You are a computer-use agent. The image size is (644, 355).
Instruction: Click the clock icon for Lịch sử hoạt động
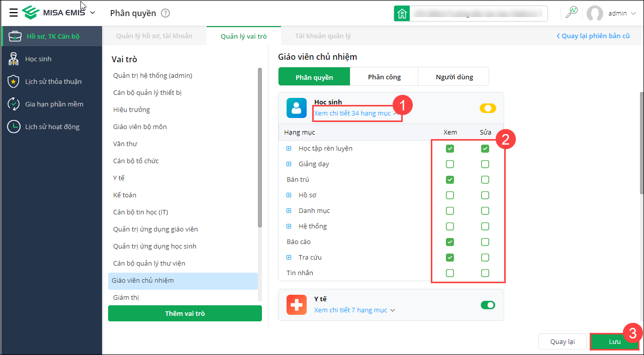[14, 127]
